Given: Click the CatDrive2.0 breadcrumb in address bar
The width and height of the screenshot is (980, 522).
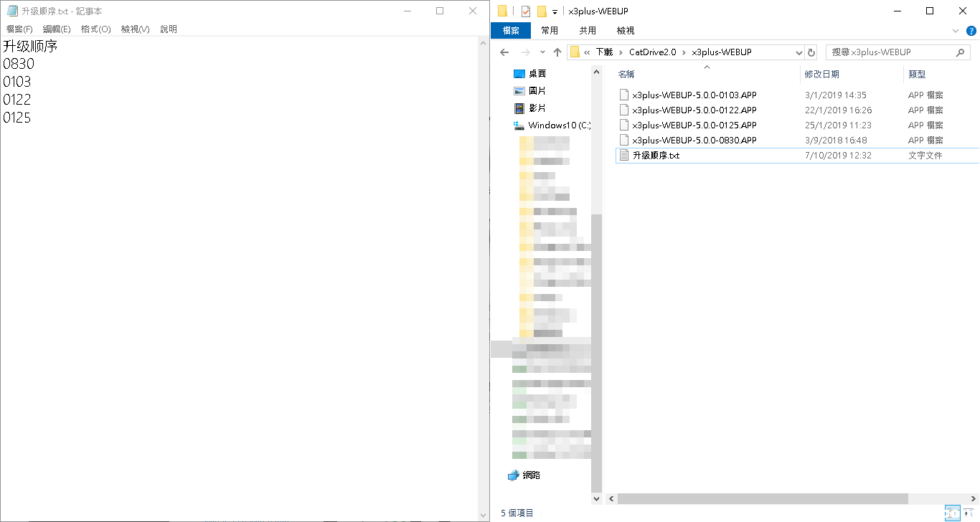Looking at the screenshot, I should pyautogui.click(x=652, y=52).
